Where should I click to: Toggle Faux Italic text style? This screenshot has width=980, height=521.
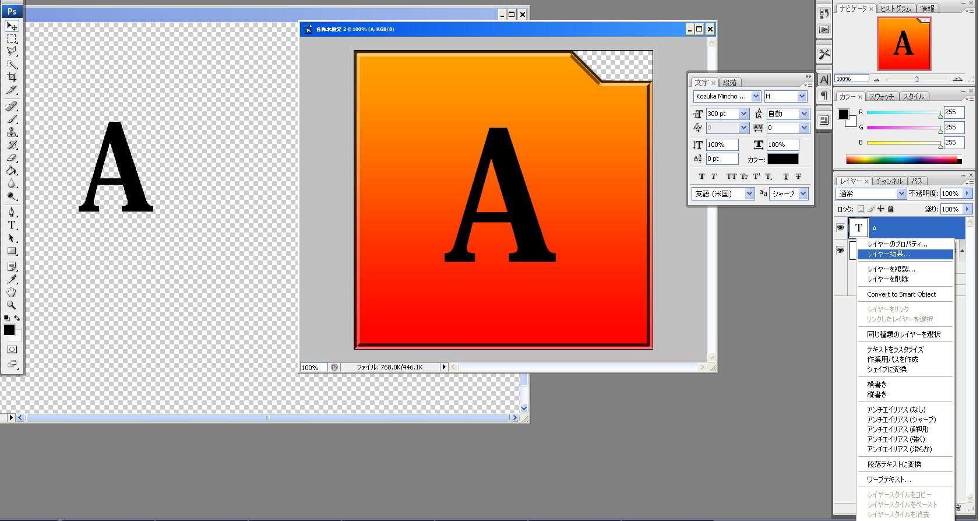coord(714,177)
